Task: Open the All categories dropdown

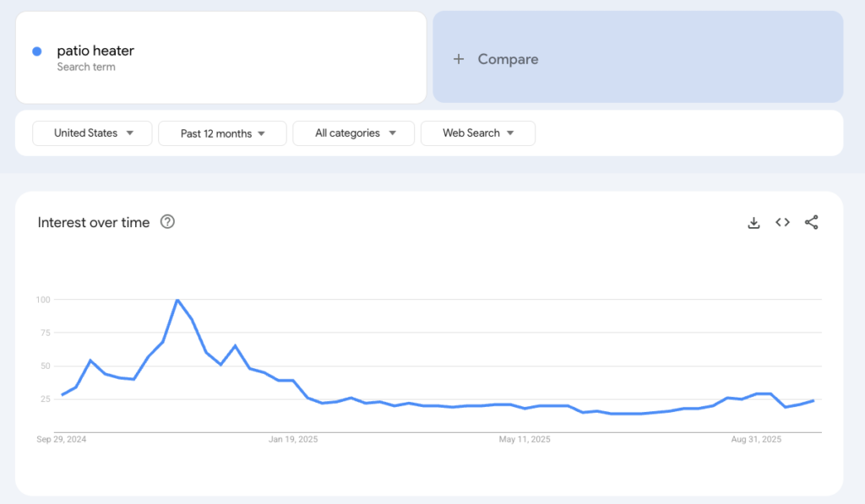Action: [x=354, y=133]
